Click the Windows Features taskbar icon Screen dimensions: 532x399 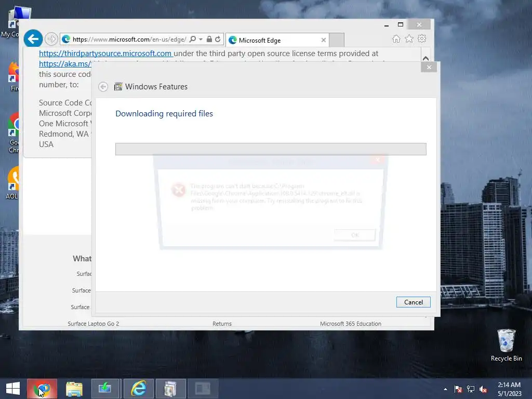pyautogui.click(x=170, y=389)
